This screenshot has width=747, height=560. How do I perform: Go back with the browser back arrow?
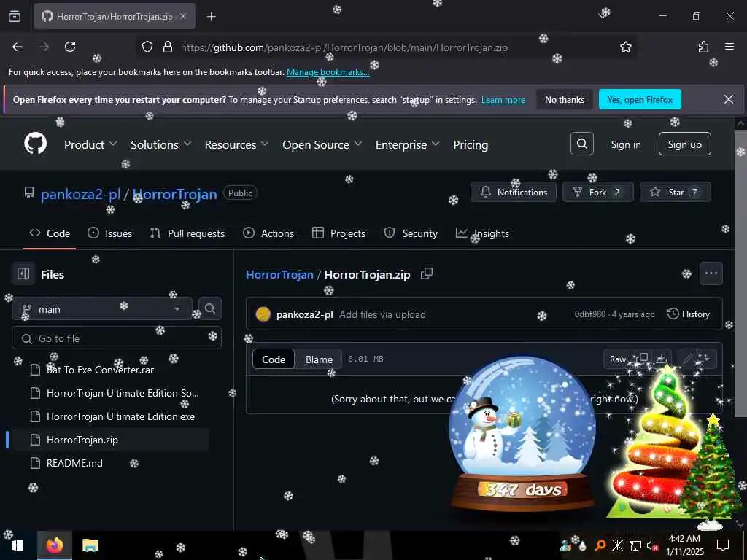tap(18, 47)
